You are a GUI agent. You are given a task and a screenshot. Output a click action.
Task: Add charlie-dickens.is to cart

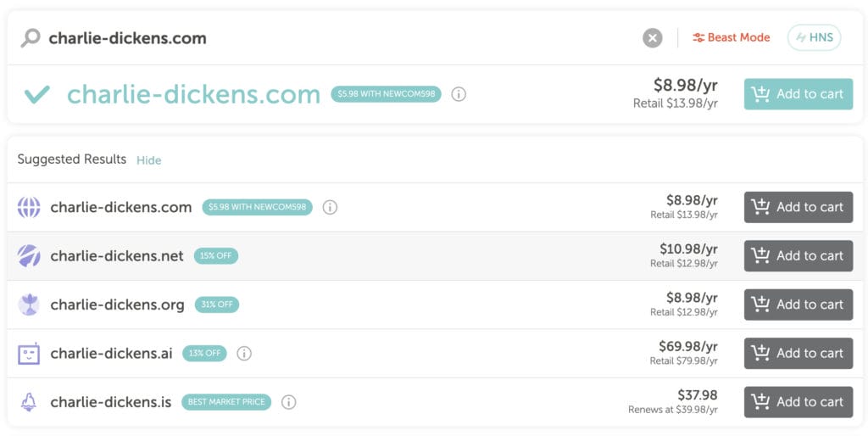click(798, 402)
